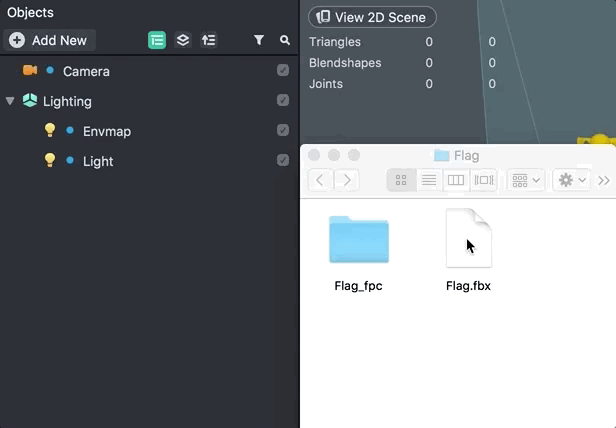Switch Finder to icon grid view
The height and width of the screenshot is (428, 616).
pos(401,180)
